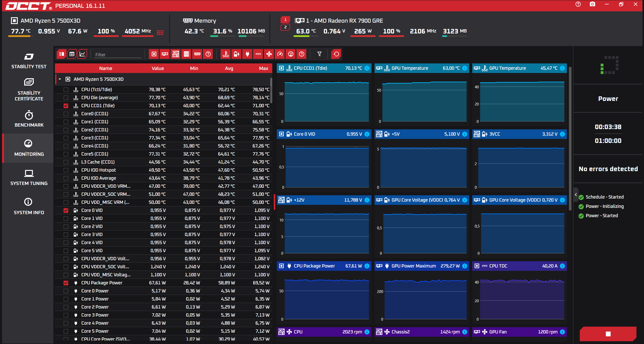Click the funnel filter icon in toolbar
The image size is (644, 344).
click(x=319, y=54)
